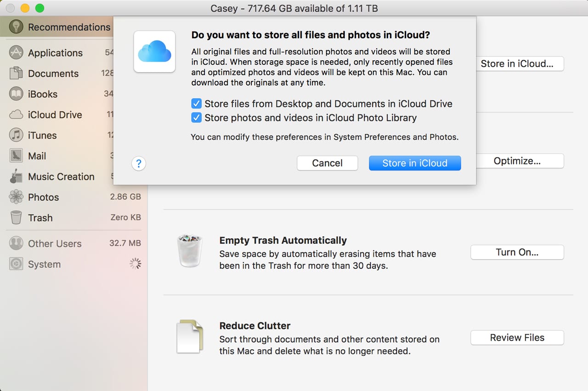Click the Music Creation guitar icon
Image resolution: width=588 pixels, height=391 pixels.
click(16, 177)
